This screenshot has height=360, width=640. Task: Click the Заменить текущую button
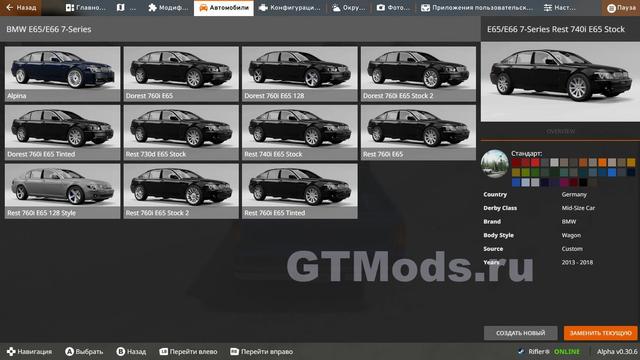point(600,333)
